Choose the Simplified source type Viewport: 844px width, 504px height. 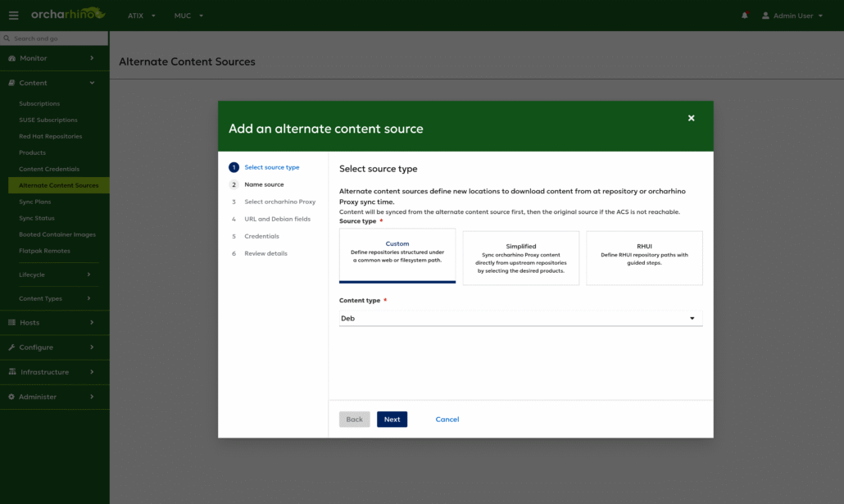(520, 257)
